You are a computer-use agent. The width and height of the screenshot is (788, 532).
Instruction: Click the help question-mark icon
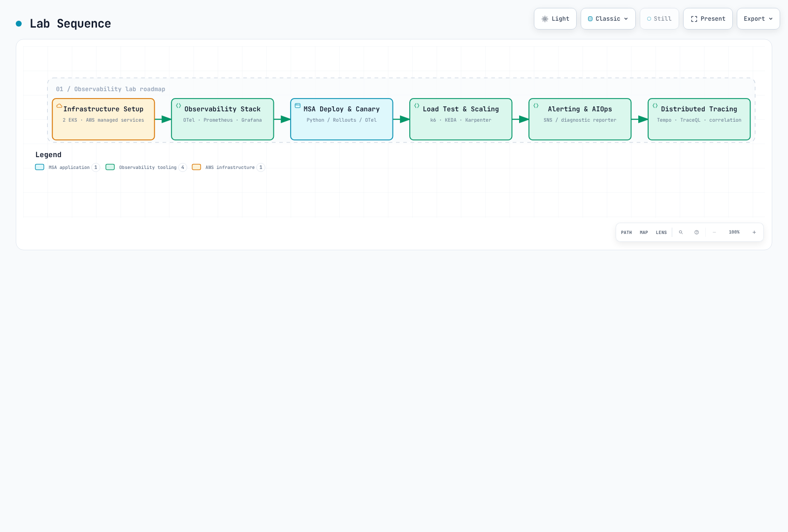696,232
